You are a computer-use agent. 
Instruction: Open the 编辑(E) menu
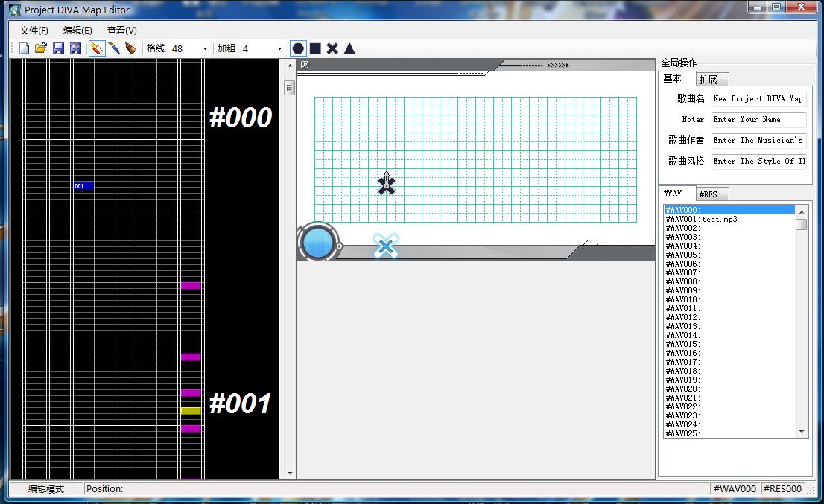77,31
